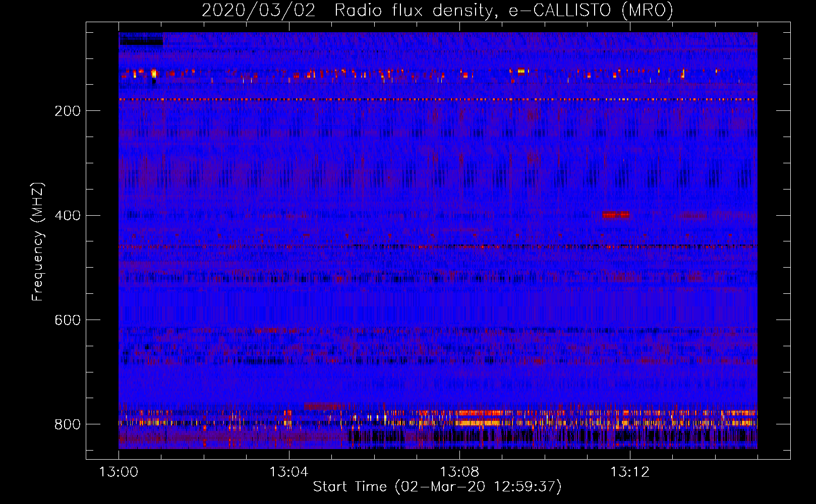The width and height of the screenshot is (816, 504).
Task: Click the plot title 'Radio flux density, e-CALLISTO (MRO)'
Action: 503,10
